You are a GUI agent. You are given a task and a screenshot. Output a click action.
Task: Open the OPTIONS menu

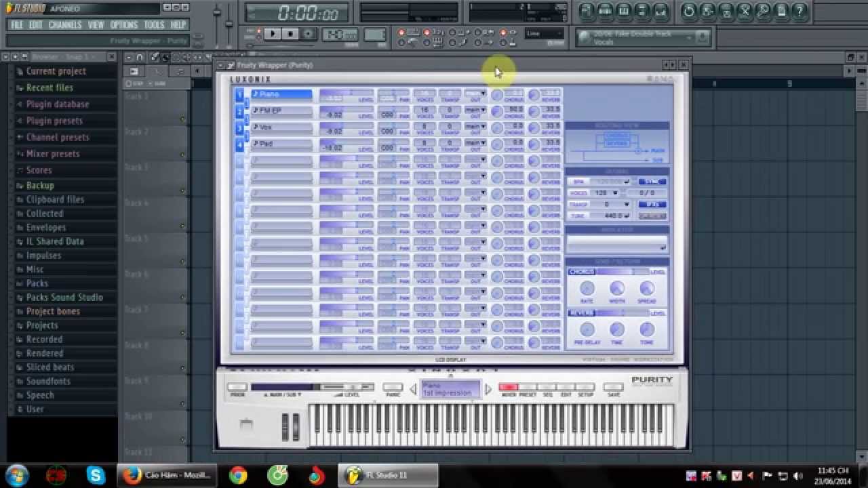[124, 25]
